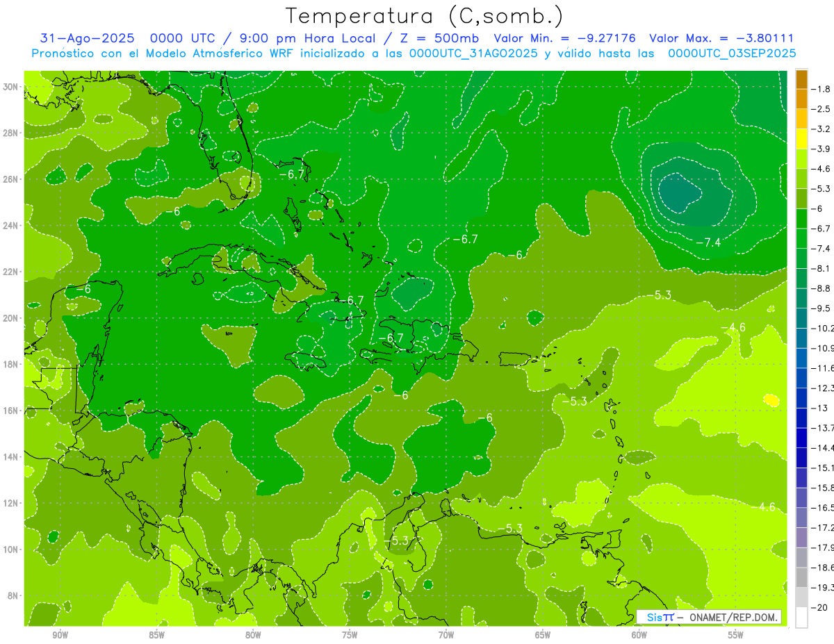Click the 30N latitude axis label
Screen dimensions: 834x644
click(x=11, y=87)
